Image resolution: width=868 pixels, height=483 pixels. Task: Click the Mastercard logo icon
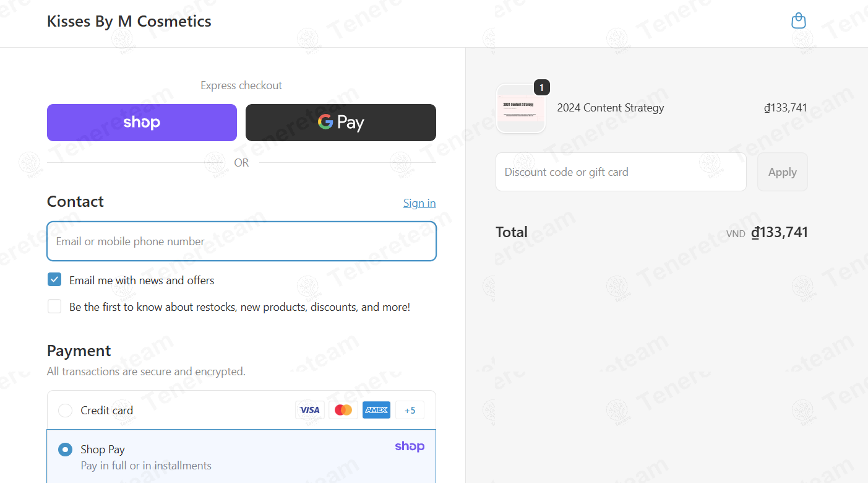point(343,410)
